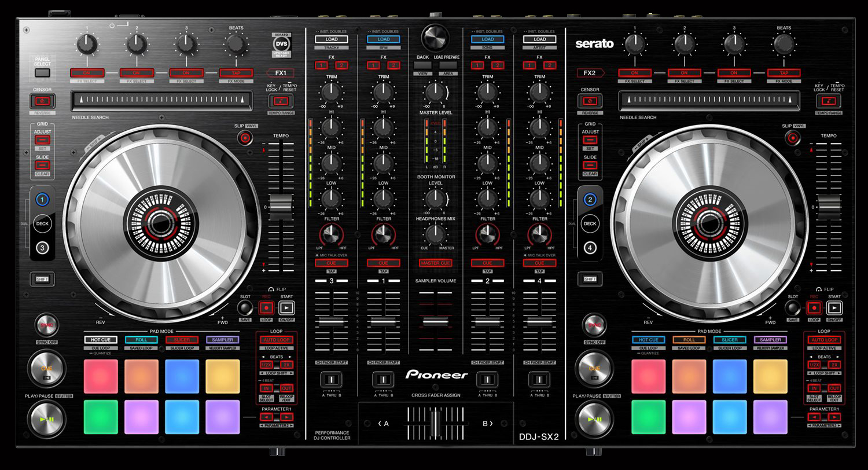Select deck 1 with the blue-ringed button
Image resolution: width=868 pixels, height=470 pixels.
tap(42, 200)
